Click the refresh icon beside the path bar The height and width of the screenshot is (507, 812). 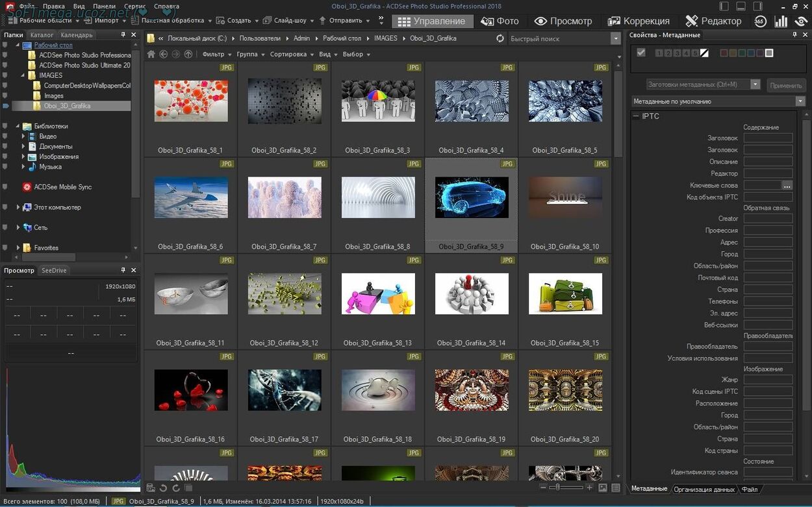pos(500,38)
